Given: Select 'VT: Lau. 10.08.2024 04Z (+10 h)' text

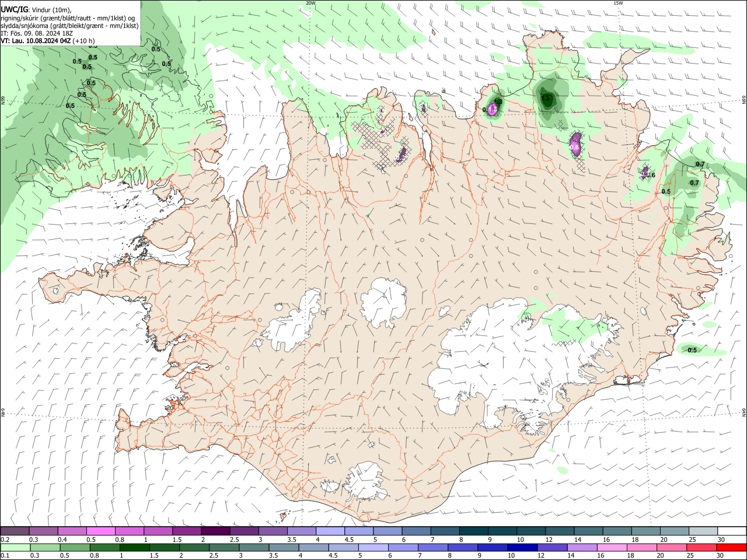Looking at the screenshot, I should 47,41.
